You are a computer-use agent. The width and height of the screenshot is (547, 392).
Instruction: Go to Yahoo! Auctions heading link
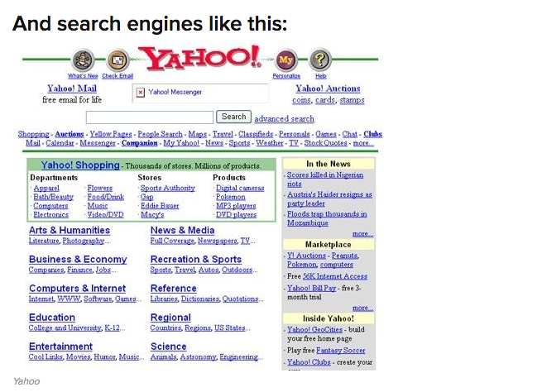point(328,88)
